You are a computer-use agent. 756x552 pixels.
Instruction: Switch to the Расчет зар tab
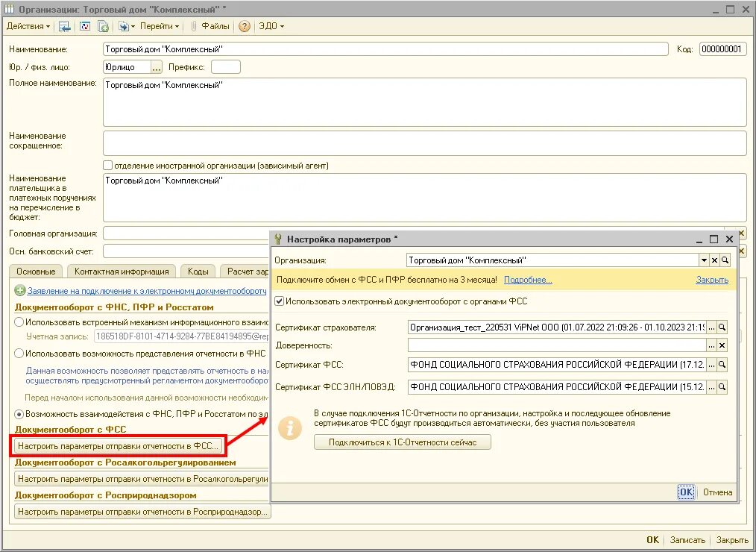pos(245,272)
